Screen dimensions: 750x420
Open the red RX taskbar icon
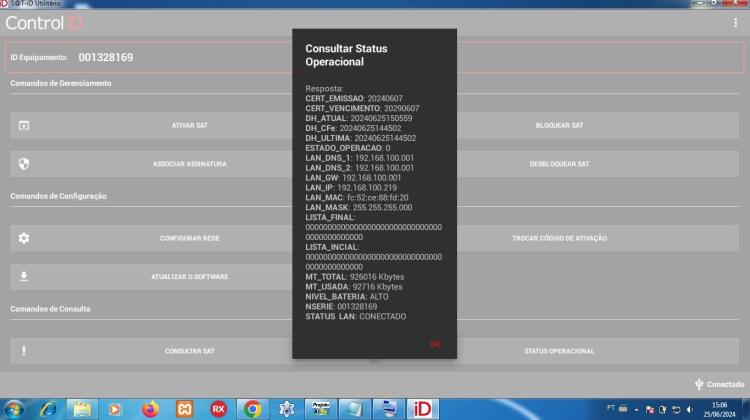click(218, 409)
